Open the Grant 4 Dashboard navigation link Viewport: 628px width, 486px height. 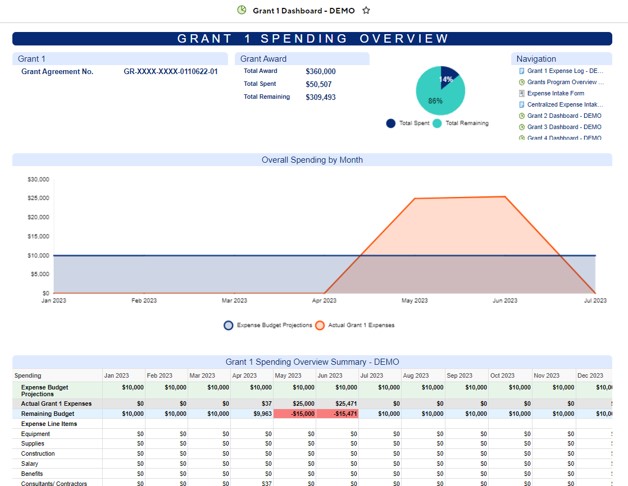564,138
